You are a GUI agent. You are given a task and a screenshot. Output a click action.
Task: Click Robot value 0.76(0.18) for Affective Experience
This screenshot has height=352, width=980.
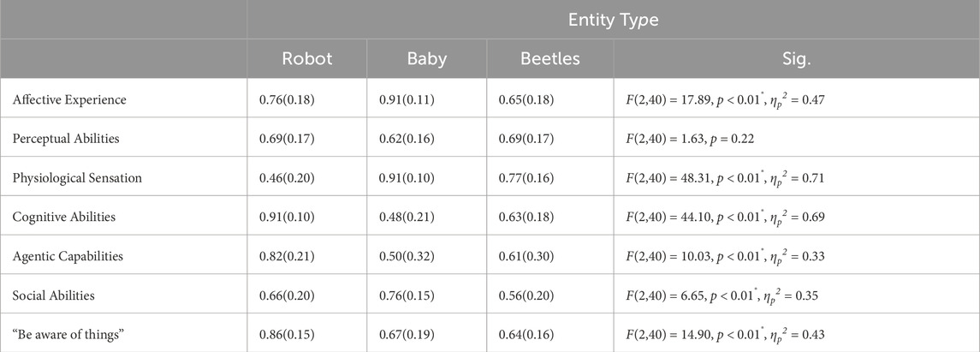(x=286, y=98)
